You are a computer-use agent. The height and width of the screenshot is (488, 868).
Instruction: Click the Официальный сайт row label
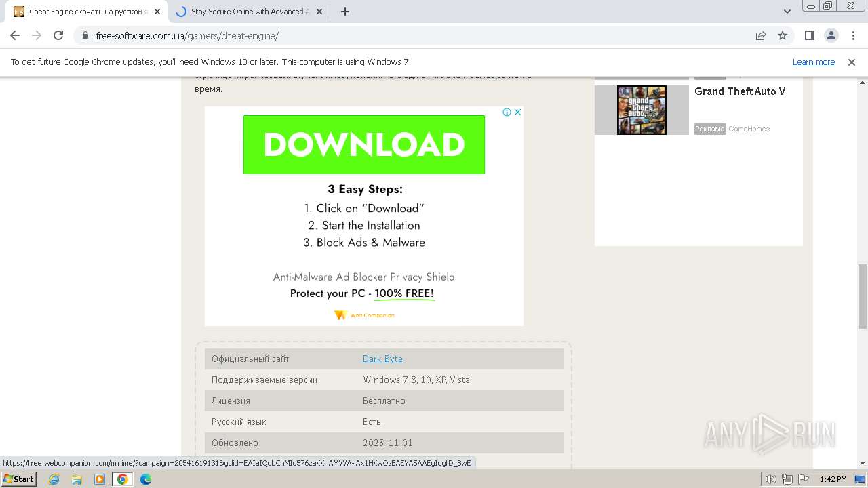250,359
